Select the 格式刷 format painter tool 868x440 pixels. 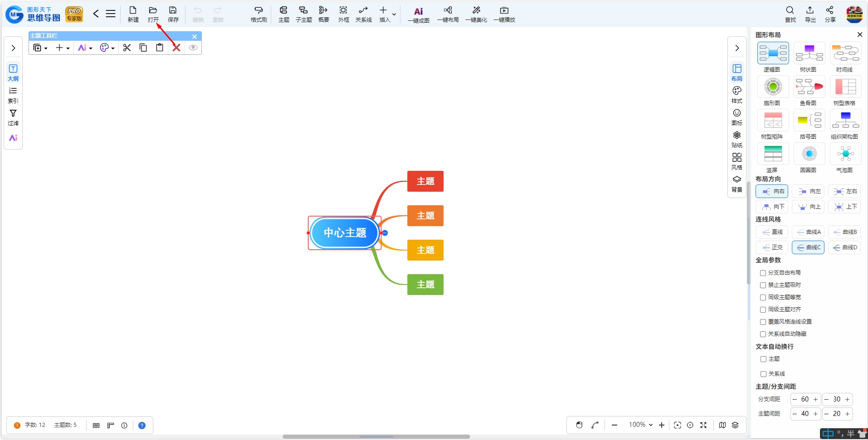258,14
